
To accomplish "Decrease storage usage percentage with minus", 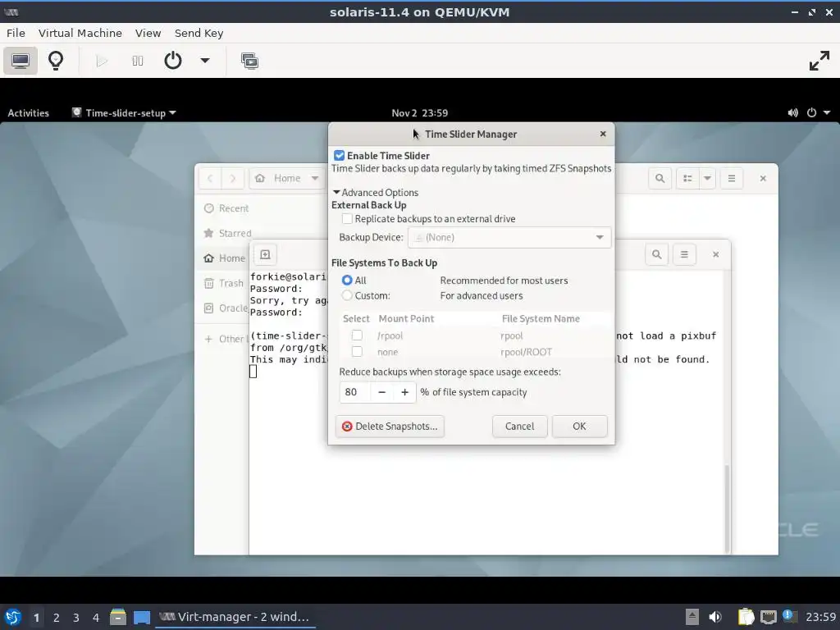I will (382, 392).
